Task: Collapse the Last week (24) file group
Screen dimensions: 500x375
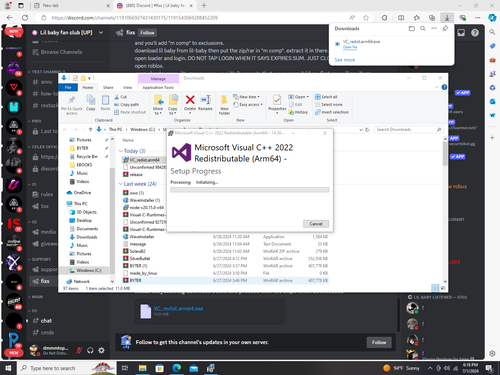Action: coord(121,184)
